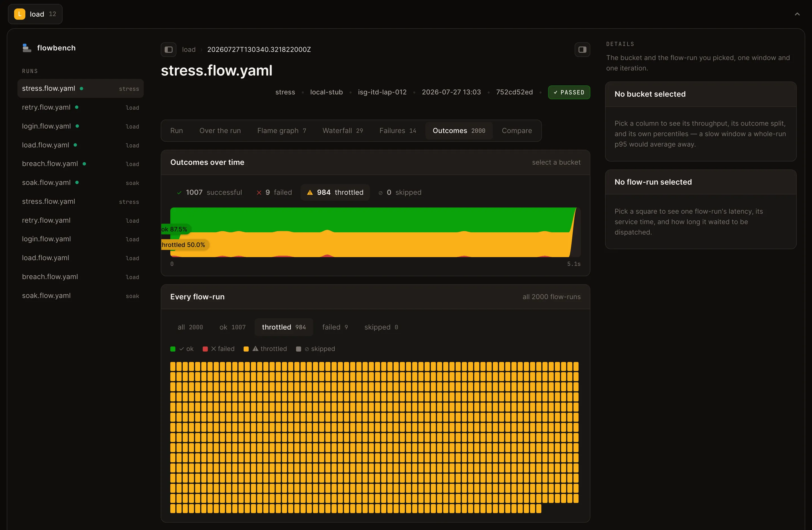Filter flow-runs by skipped 0
This screenshot has width=812, height=530.
[x=381, y=327]
